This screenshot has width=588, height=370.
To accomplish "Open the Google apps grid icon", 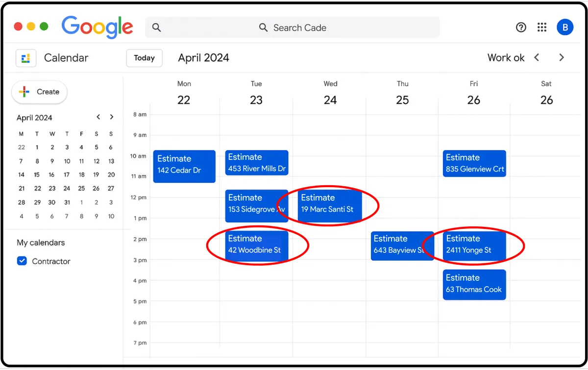I will coord(542,27).
